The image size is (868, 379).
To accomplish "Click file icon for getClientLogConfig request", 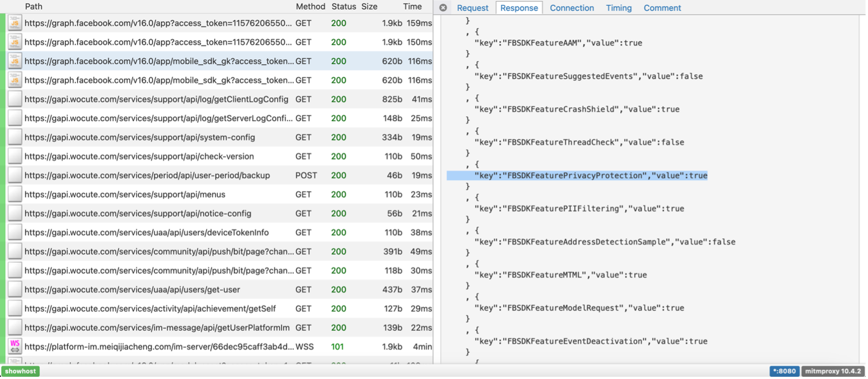I will [15, 99].
